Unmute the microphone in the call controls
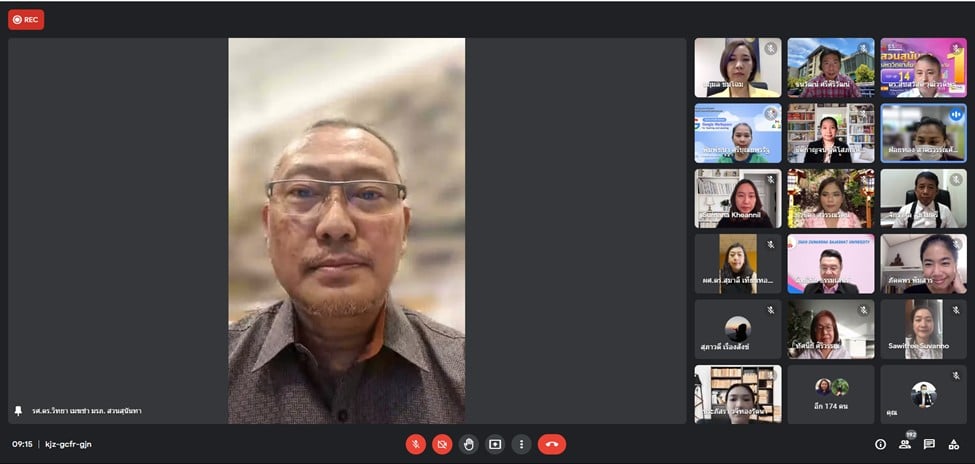975x464 pixels. point(416,444)
